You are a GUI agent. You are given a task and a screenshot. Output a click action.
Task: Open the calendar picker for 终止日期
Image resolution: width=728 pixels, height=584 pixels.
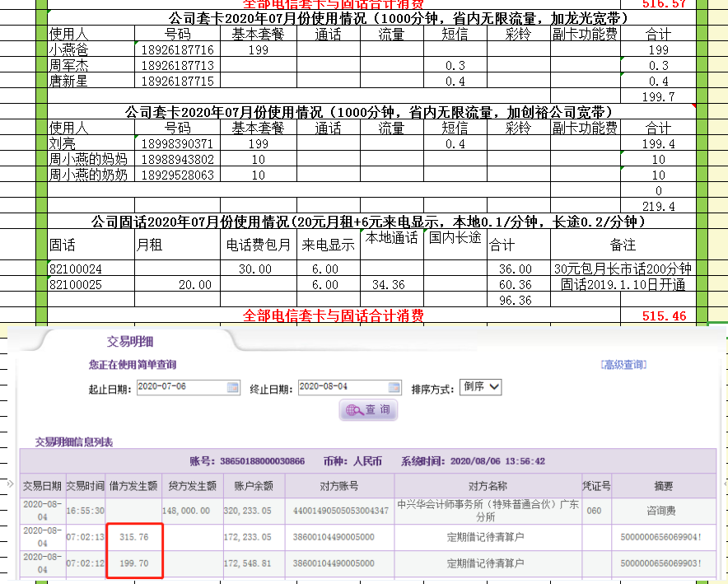point(394,387)
